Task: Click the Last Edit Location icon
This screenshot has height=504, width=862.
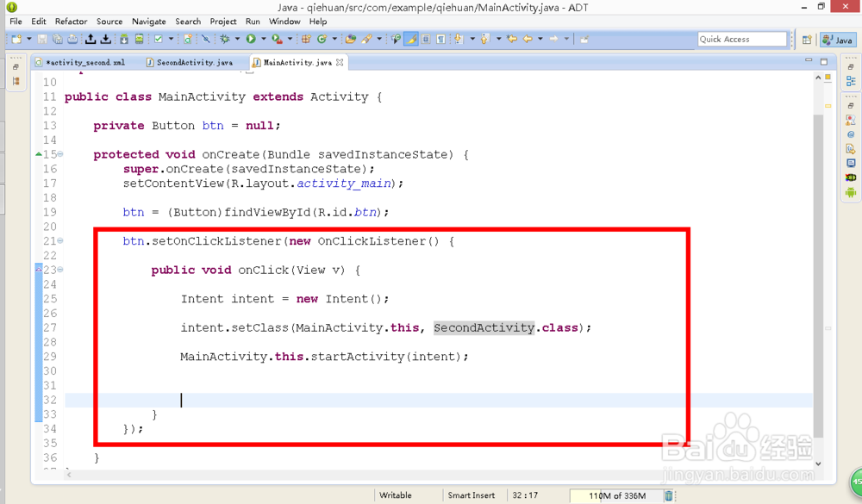Action: (x=512, y=39)
